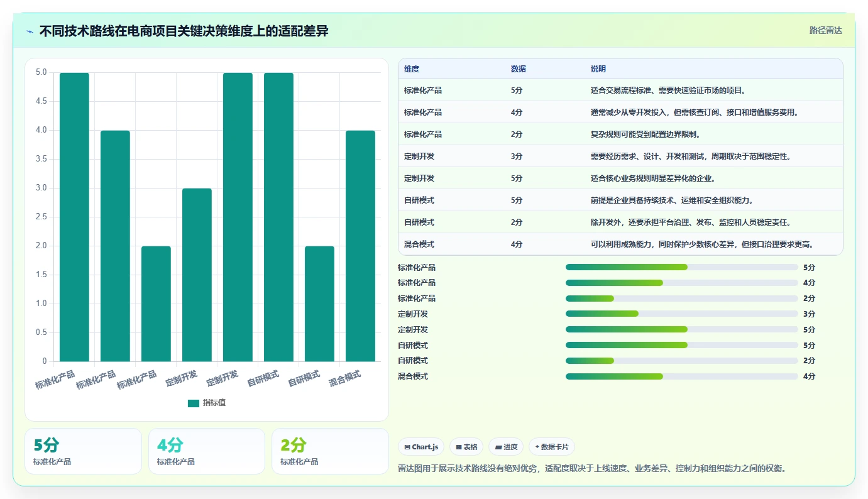This screenshot has height=499, width=868.
Task: Click the 标准化产品 bar reaching 2.0
Action: [156, 304]
